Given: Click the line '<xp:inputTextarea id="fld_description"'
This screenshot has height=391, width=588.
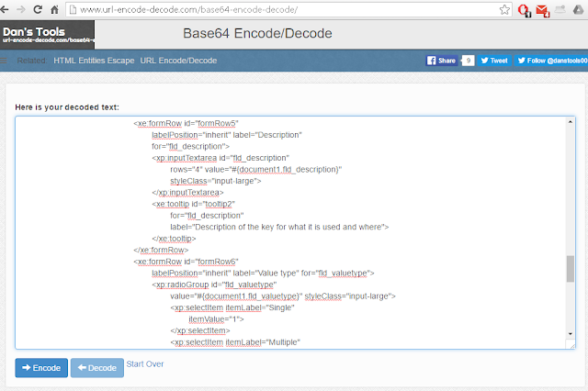Looking at the screenshot, I should 220,158.
